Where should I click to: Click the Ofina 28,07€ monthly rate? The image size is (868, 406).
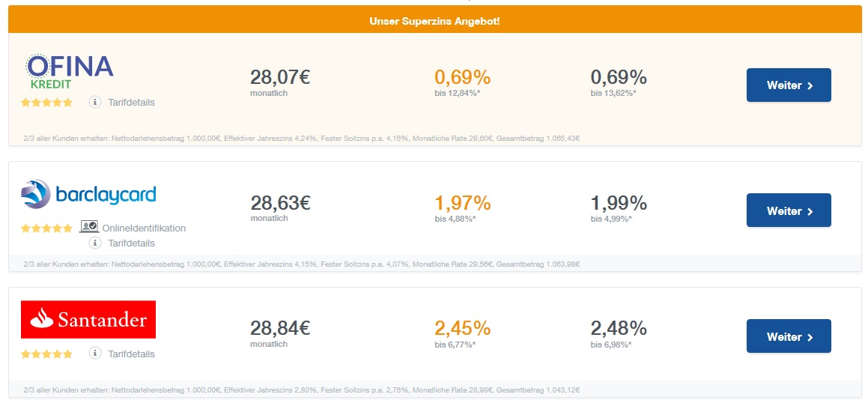click(x=280, y=77)
